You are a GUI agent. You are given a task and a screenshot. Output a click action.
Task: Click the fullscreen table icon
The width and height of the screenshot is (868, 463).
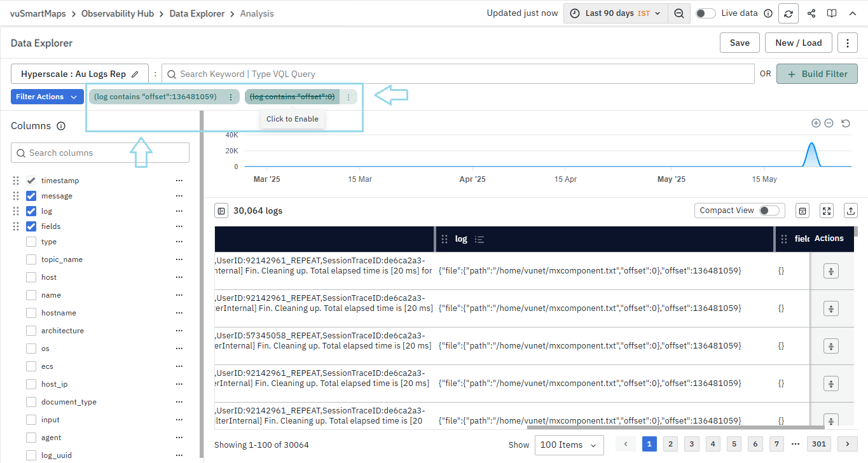(827, 211)
